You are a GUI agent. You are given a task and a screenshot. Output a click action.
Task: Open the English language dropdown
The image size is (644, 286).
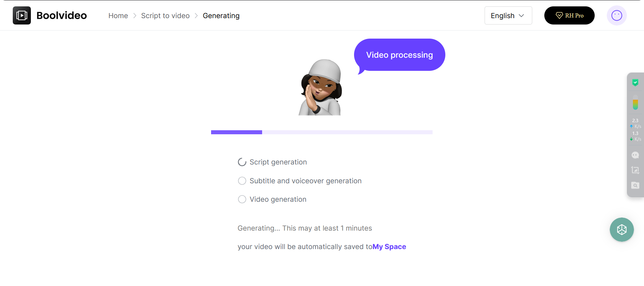[x=508, y=16]
